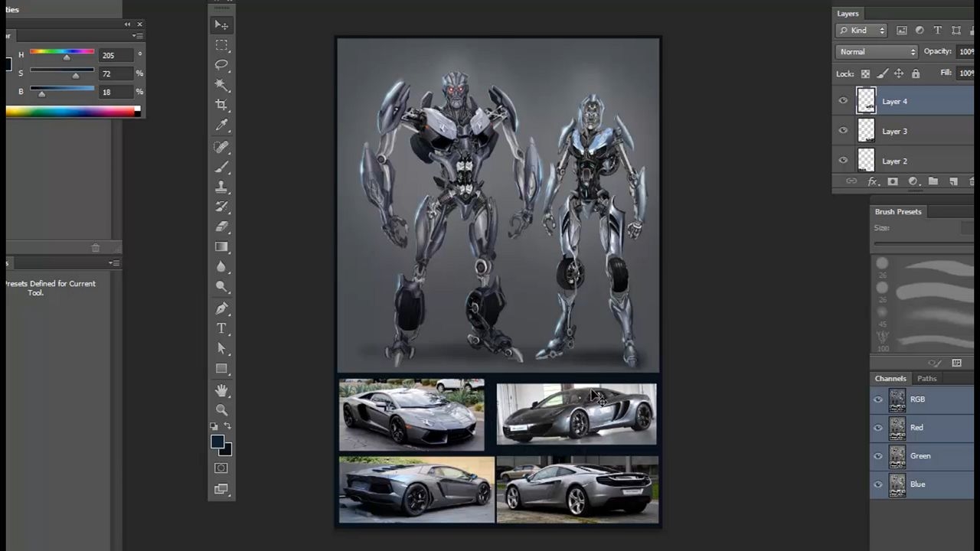Hide Layer 4 visibility
Viewport: 980px width, 551px height.
pyautogui.click(x=843, y=101)
